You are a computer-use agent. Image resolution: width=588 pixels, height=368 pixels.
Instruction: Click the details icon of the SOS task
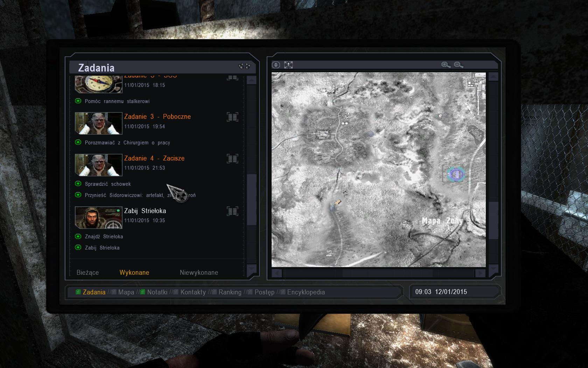(232, 77)
